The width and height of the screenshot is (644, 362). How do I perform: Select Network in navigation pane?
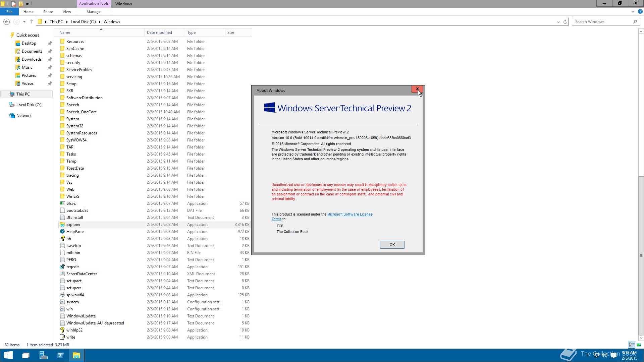24,116
